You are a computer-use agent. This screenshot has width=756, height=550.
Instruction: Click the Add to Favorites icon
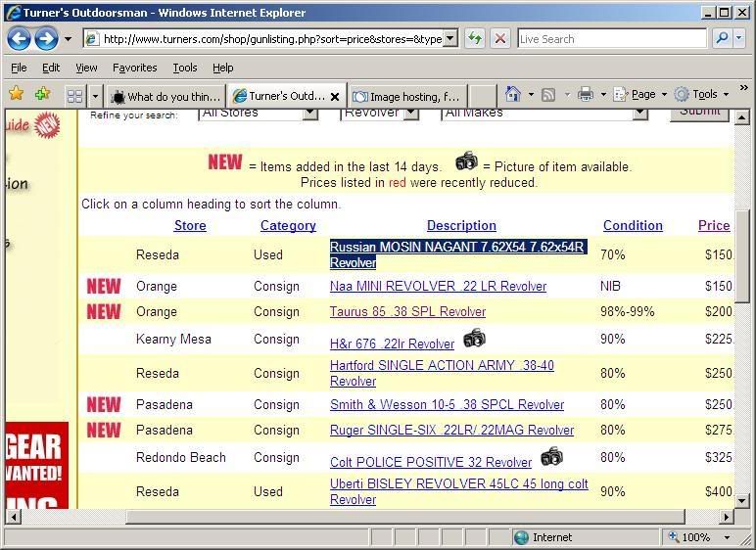pos(42,95)
